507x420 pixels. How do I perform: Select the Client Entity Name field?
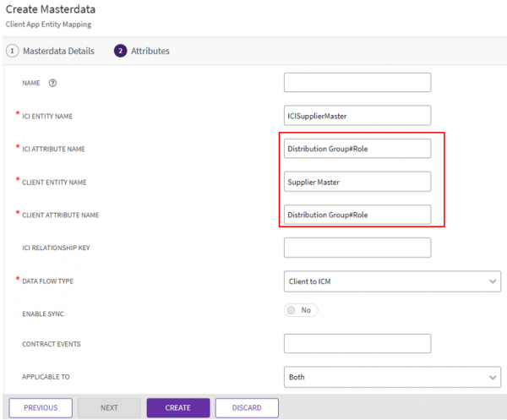(357, 182)
